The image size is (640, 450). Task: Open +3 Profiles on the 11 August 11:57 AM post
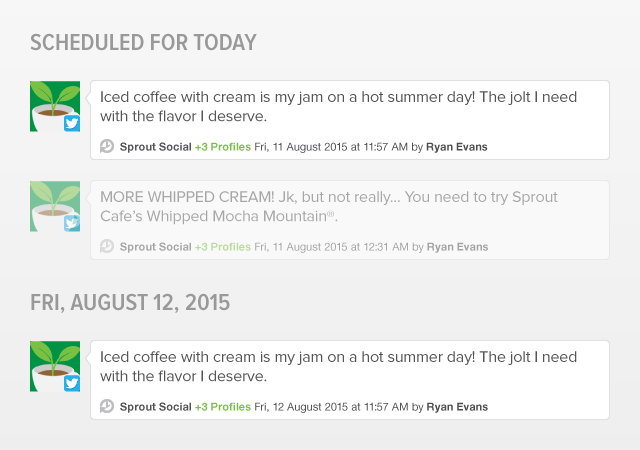(223, 147)
